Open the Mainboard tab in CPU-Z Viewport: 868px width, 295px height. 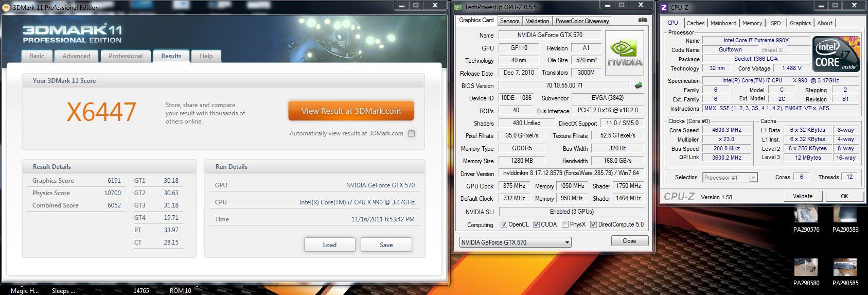coord(723,23)
